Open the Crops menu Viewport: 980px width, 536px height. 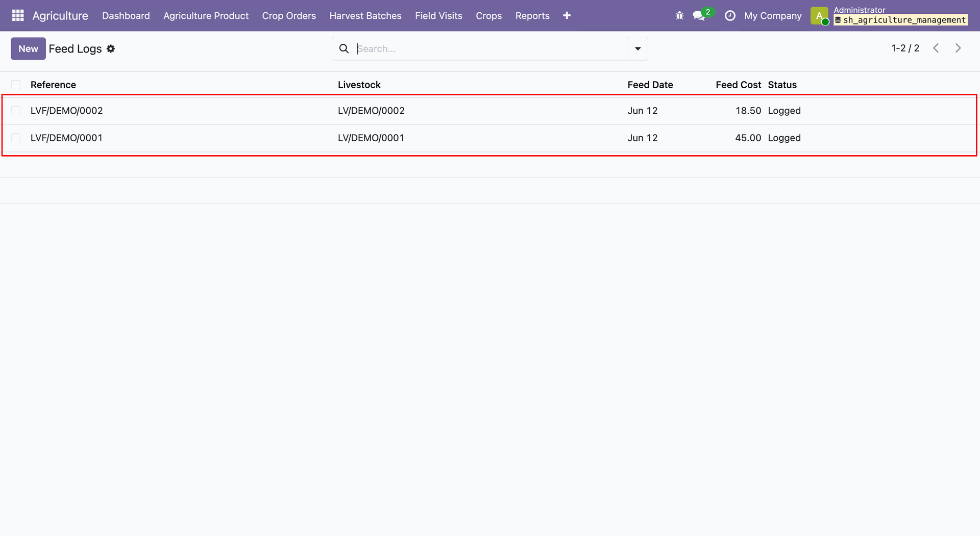489,16
